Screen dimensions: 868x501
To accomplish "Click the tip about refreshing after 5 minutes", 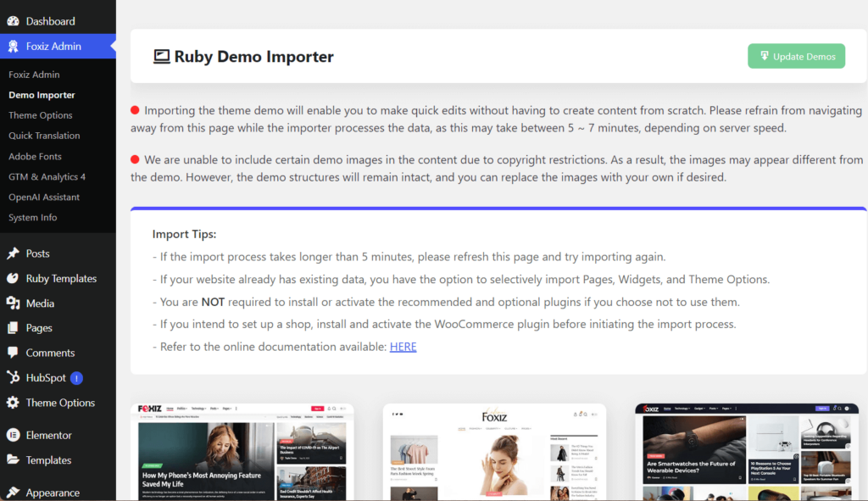I will pyautogui.click(x=409, y=257).
